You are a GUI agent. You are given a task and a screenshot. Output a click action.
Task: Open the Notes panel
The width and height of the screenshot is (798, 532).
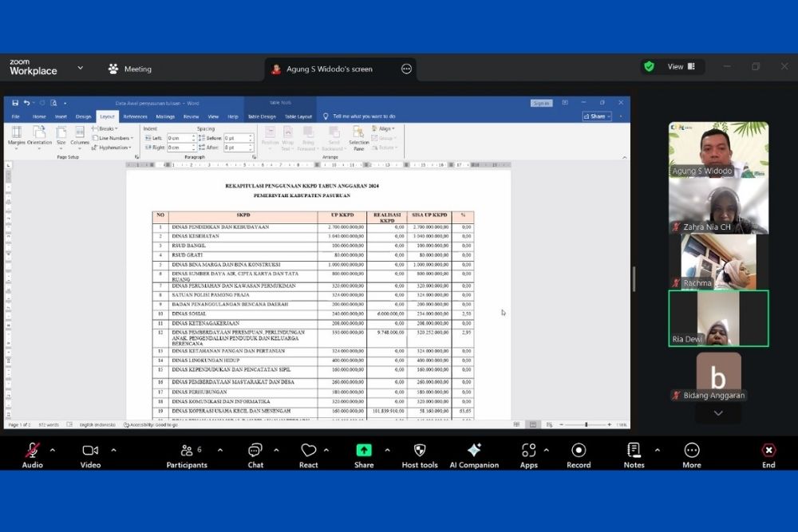(x=634, y=452)
